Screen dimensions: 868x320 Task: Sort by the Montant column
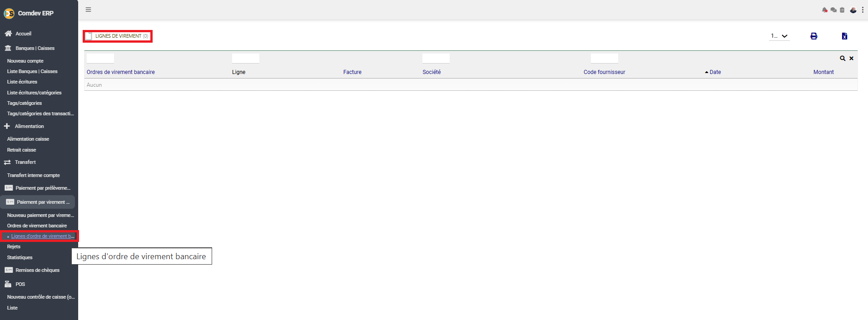coord(823,72)
